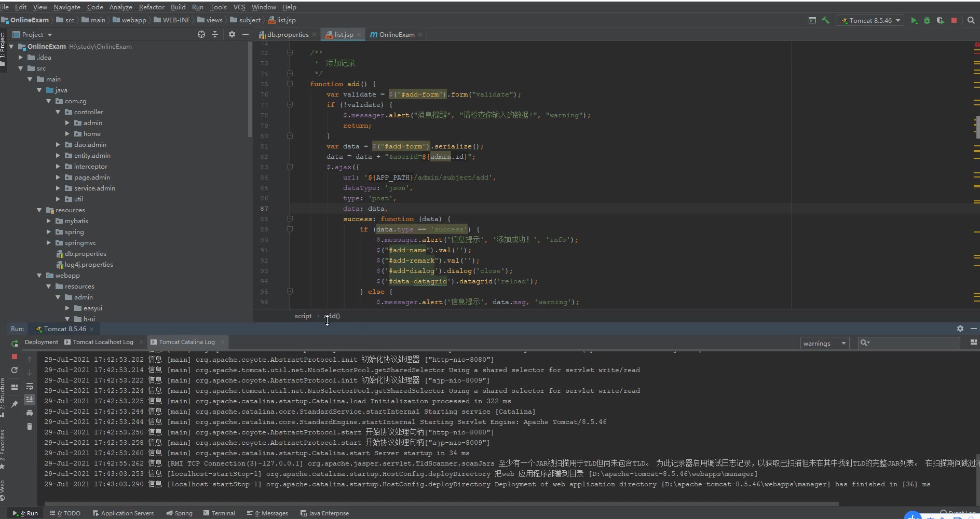Open the warnings log filter dropdown
Image resolution: width=980 pixels, height=519 pixels.
[824, 344]
